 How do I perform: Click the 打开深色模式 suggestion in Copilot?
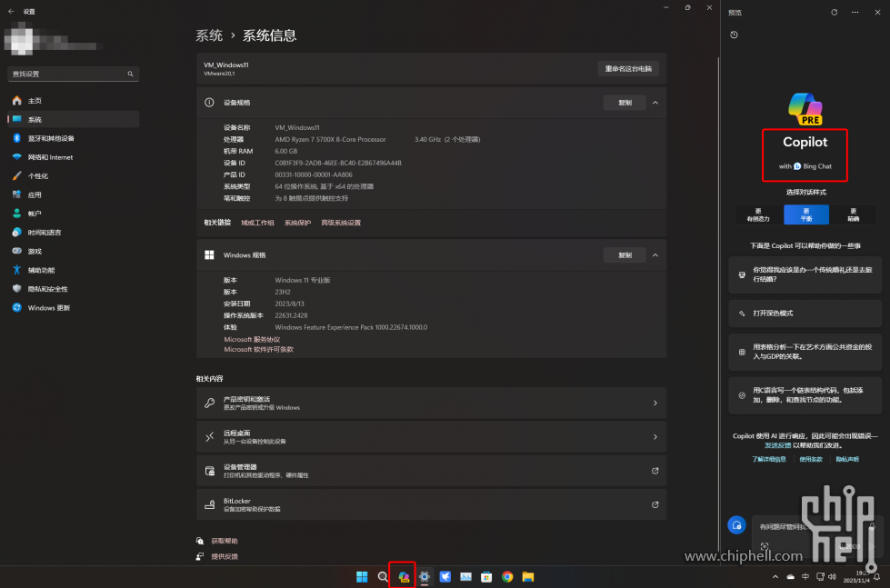(x=805, y=314)
